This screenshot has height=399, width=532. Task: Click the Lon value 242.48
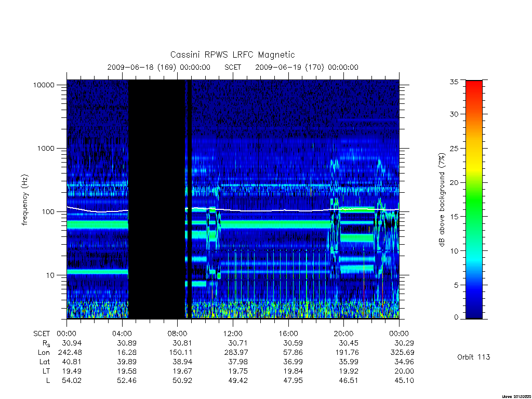click(70, 353)
